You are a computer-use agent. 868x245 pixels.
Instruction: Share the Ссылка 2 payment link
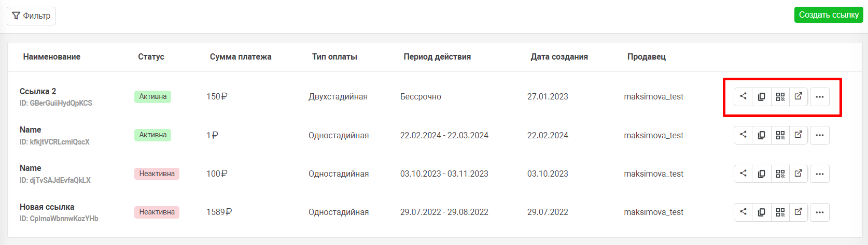(x=743, y=96)
